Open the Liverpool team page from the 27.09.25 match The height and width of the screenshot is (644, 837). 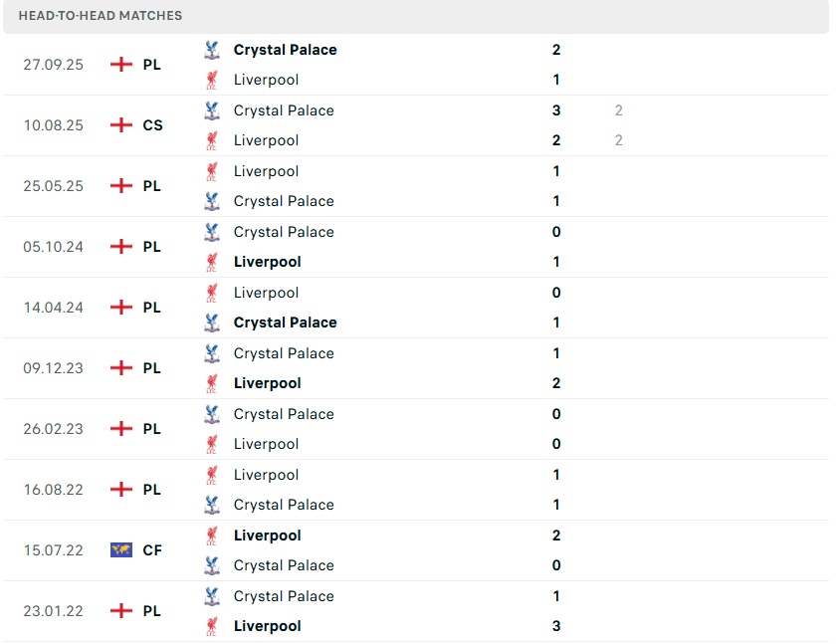[x=266, y=80]
